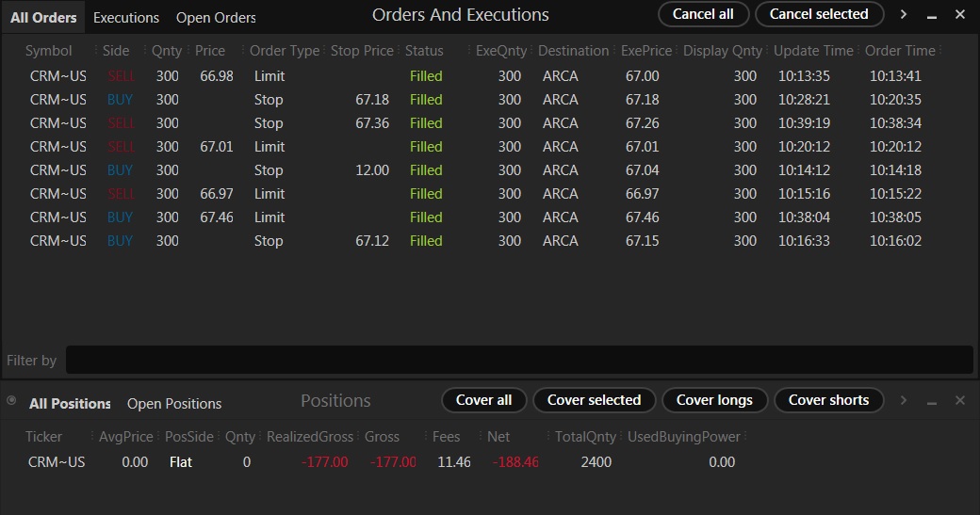Toggle the radio dot beside All Positions
Viewport: 980px width, 515px height.
(x=11, y=401)
